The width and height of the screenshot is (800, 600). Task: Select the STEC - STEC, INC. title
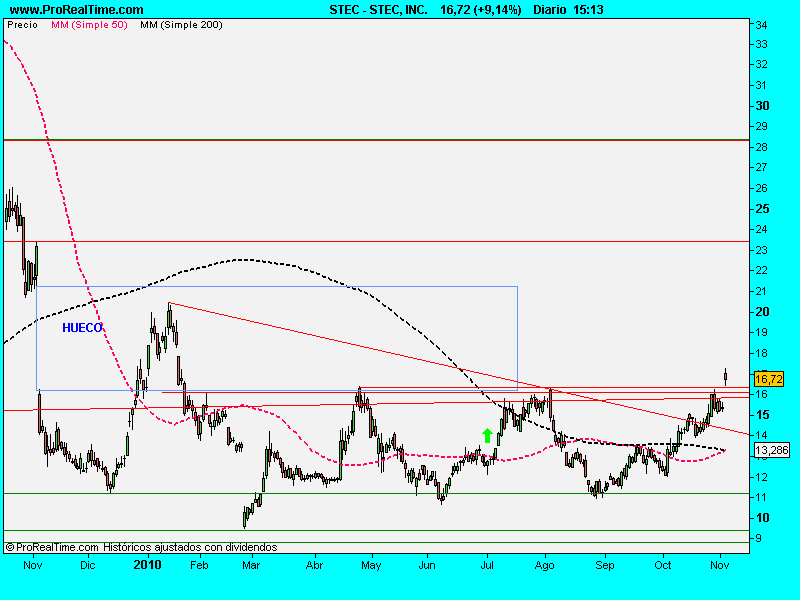pyautogui.click(x=378, y=10)
